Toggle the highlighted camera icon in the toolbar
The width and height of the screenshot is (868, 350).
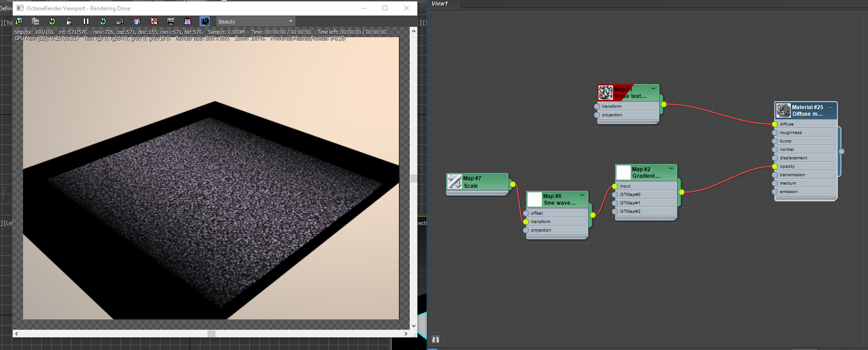coord(205,21)
